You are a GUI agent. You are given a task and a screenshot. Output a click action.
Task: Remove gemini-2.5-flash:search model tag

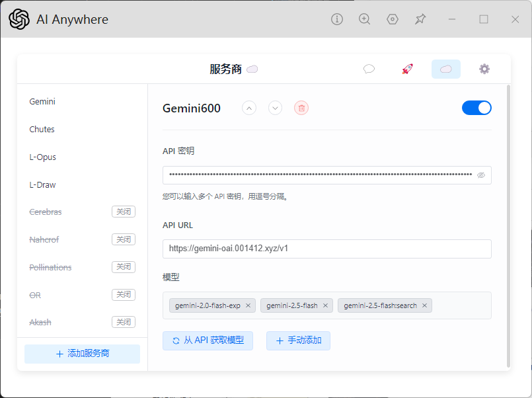point(424,305)
